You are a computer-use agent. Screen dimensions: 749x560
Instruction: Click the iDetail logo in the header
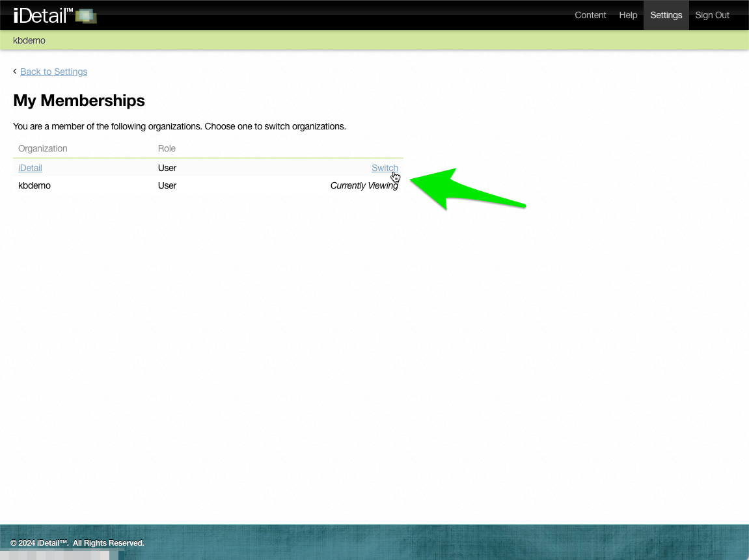point(55,15)
